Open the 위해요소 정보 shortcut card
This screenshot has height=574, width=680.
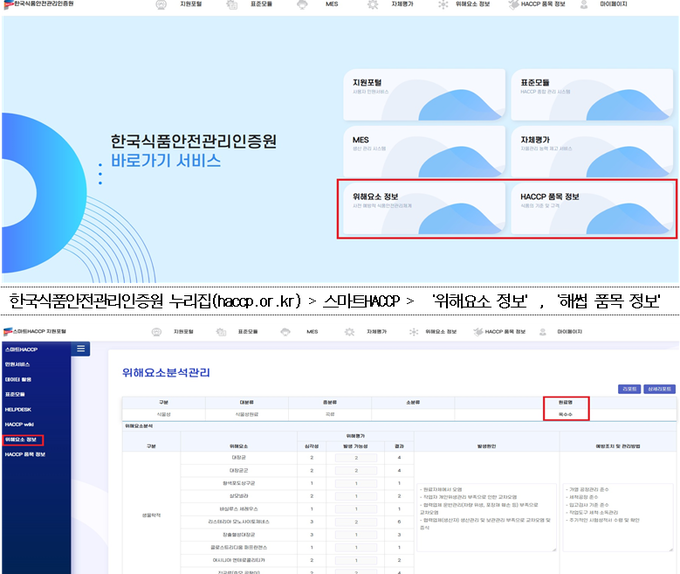[x=424, y=209]
